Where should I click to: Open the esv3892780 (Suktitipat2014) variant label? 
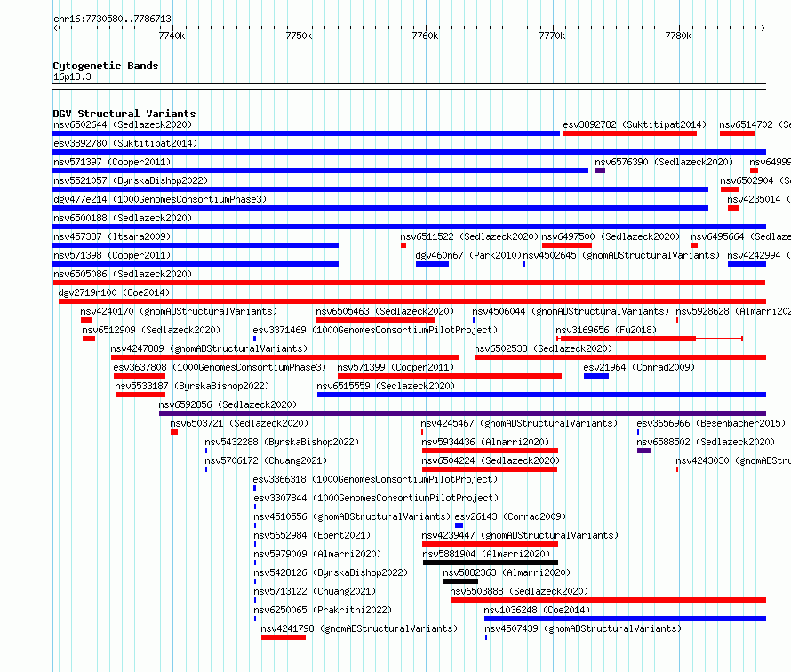point(125,143)
